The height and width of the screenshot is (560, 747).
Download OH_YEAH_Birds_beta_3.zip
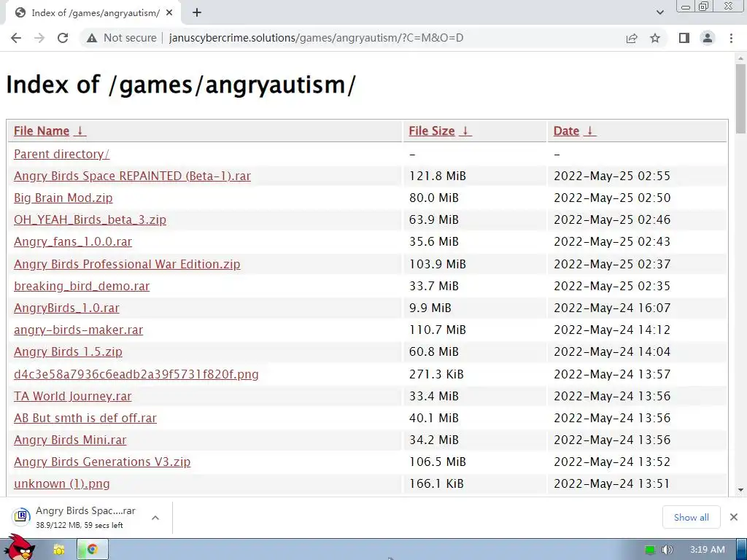coord(90,220)
